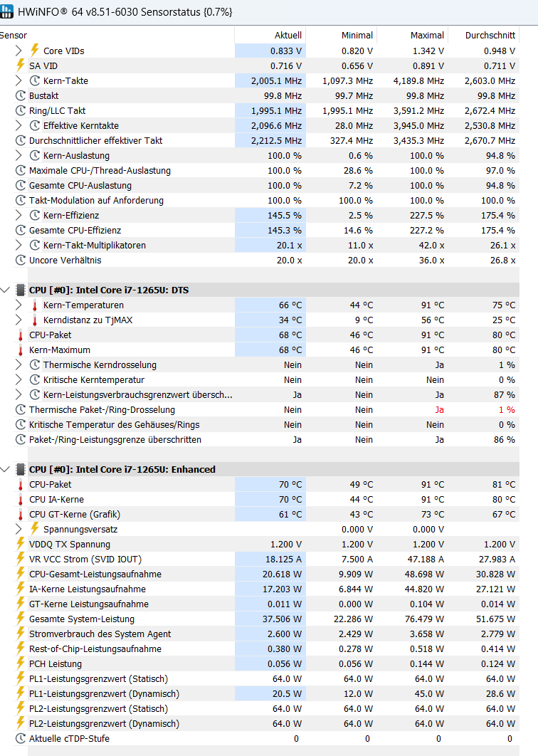Select the Takt-Modulation auf Anforderung row

[x=267, y=200]
